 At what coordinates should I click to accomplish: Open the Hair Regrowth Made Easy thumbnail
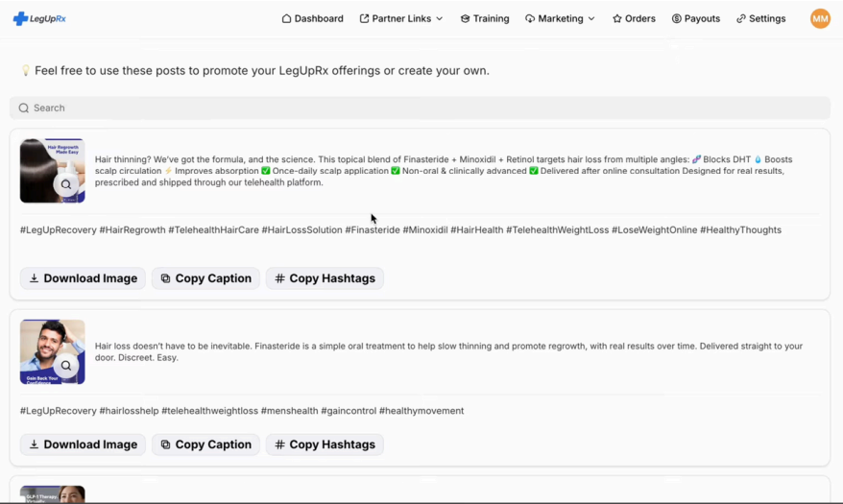48,163
